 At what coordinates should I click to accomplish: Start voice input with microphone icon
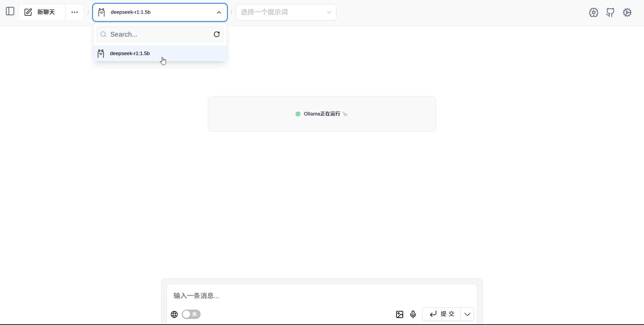click(x=413, y=314)
